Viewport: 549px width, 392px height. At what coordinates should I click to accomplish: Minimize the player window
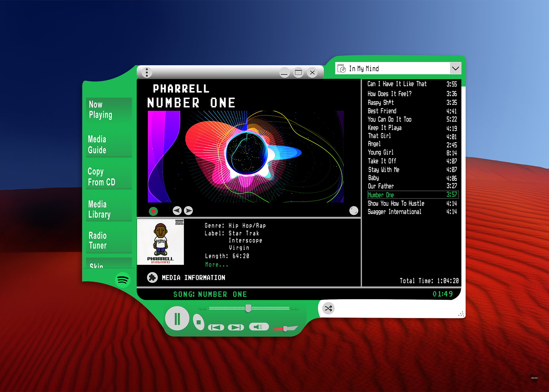pos(284,73)
